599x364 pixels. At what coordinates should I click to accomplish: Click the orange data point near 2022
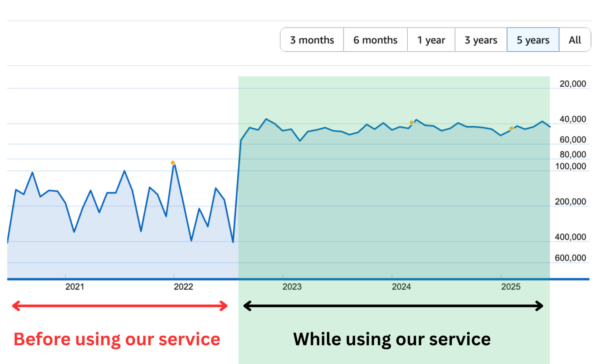(173, 163)
